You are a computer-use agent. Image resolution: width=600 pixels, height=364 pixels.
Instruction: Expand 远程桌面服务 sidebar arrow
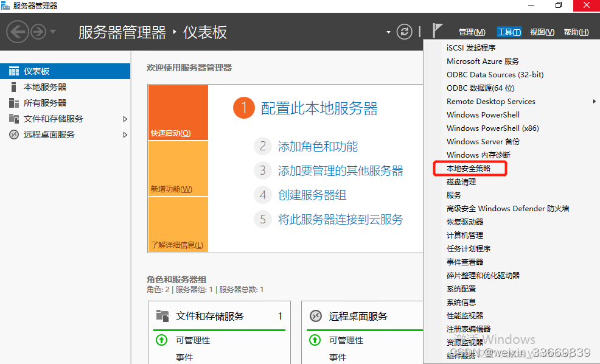point(125,135)
